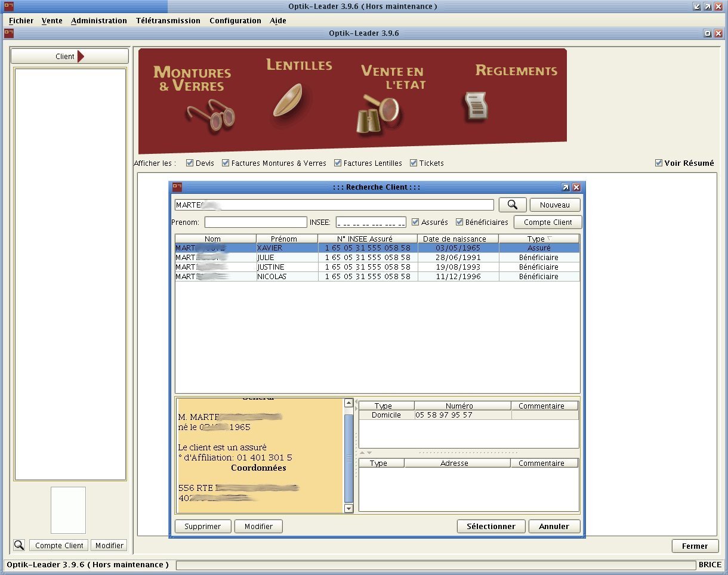
Task: Click the Fermer button
Action: click(x=695, y=546)
